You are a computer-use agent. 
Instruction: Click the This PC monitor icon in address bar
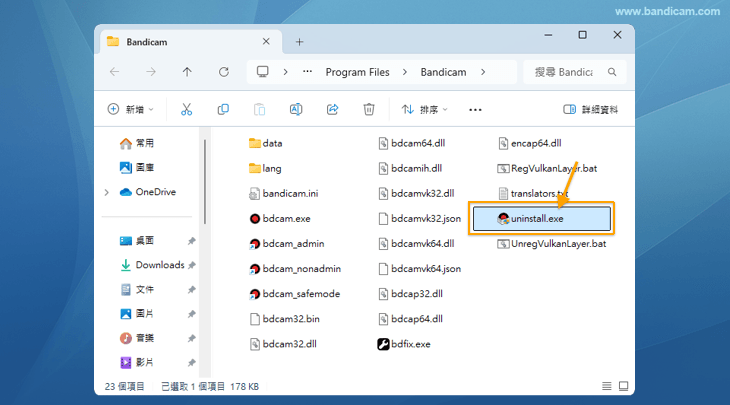click(263, 72)
